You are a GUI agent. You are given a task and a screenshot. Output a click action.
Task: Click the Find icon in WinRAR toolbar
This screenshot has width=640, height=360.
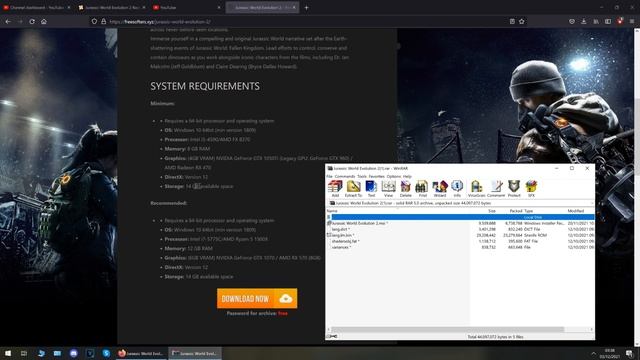pyautogui.click(x=422, y=189)
